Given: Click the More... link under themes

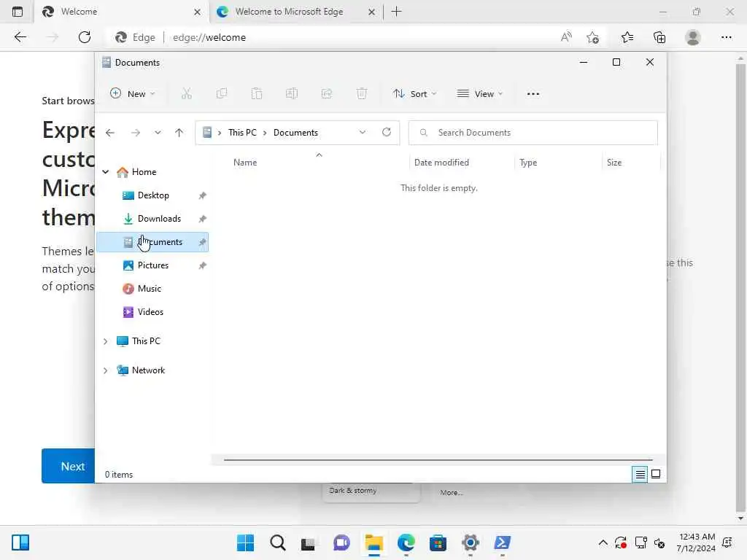Looking at the screenshot, I should tap(452, 492).
